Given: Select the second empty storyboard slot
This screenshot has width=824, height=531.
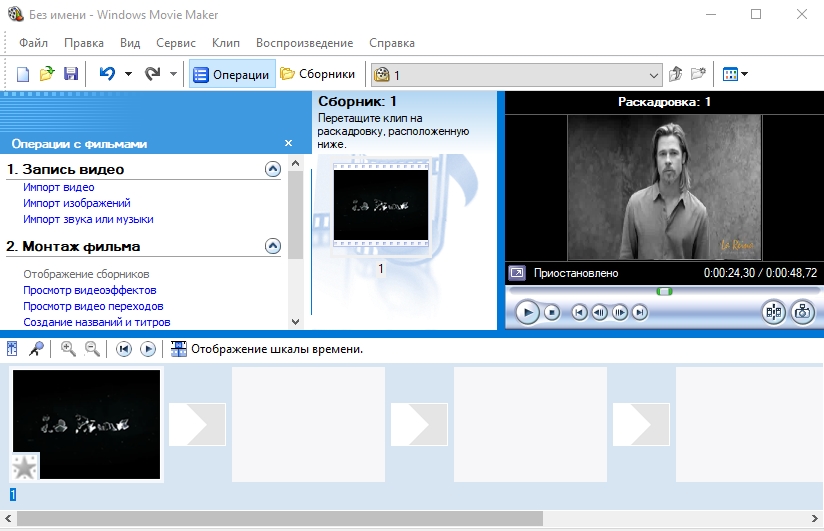Looking at the screenshot, I should pos(530,424).
